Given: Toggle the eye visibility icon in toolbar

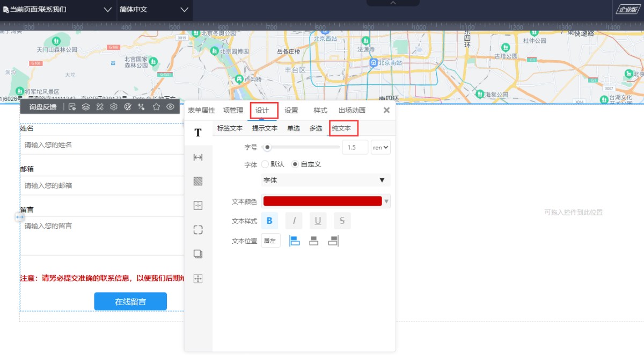Looking at the screenshot, I should tap(171, 107).
